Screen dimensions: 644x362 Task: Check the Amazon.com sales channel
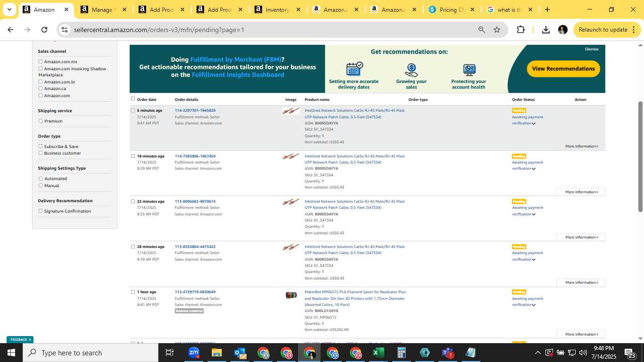coord(41,95)
